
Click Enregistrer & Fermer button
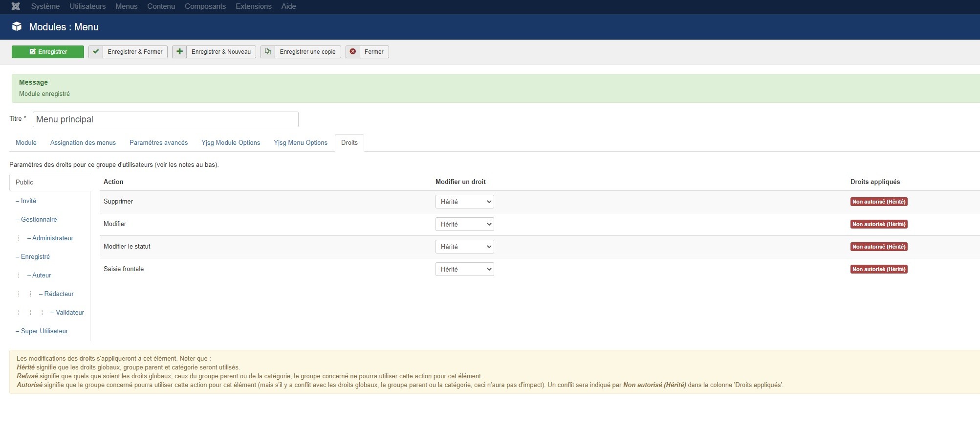pyautogui.click(x=128, y=52)
